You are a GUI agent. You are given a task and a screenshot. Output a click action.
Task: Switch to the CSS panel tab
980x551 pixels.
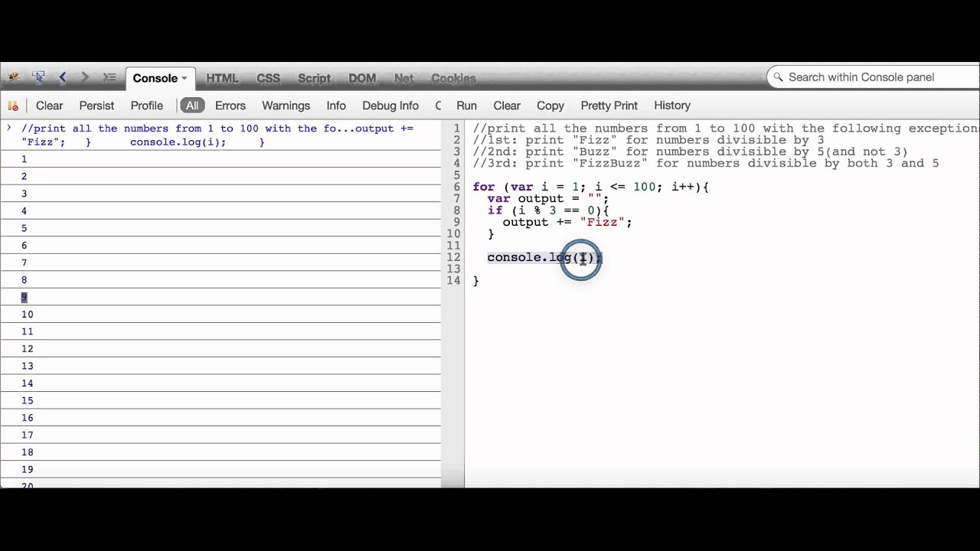tap(268, 78)
